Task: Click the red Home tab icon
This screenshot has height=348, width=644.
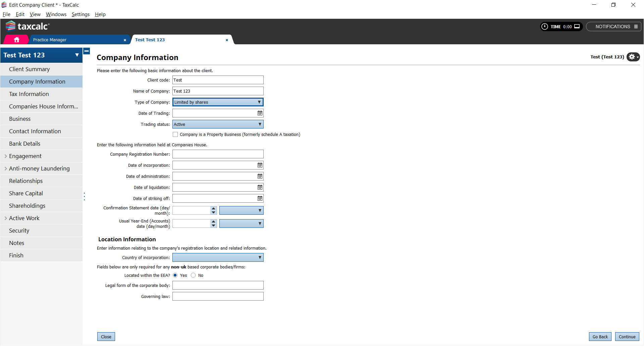Action: click(x=16, y=40)
